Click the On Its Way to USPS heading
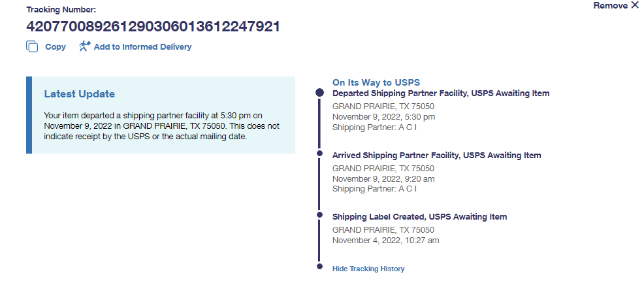The width and height of the screenshot is (644, 283). 376,82
